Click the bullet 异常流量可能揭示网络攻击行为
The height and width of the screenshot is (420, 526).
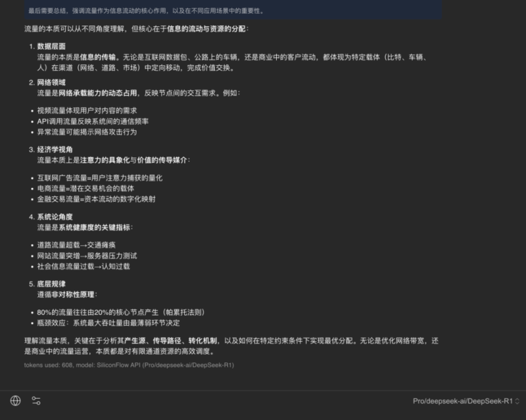(87, 131)
